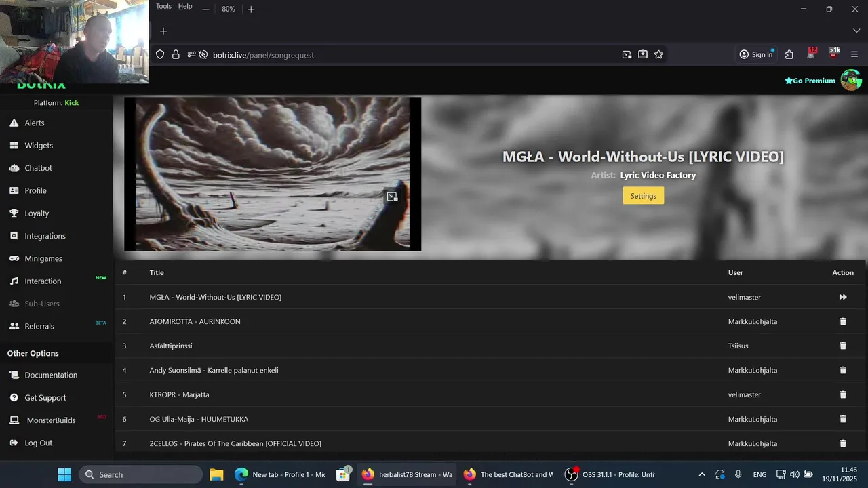Open song request Settings
This screenshot has height=488, width=868.
[x=643, y=196]
